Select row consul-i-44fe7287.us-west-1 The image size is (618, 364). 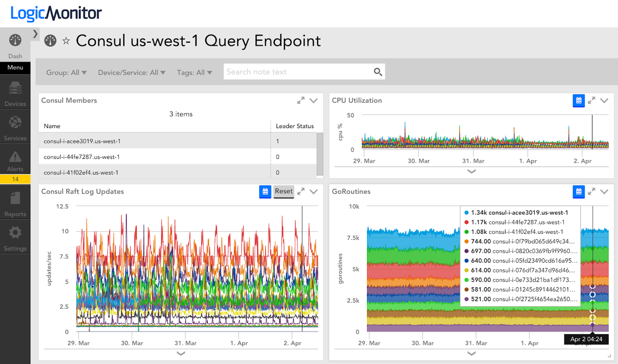tap(178, 157)
